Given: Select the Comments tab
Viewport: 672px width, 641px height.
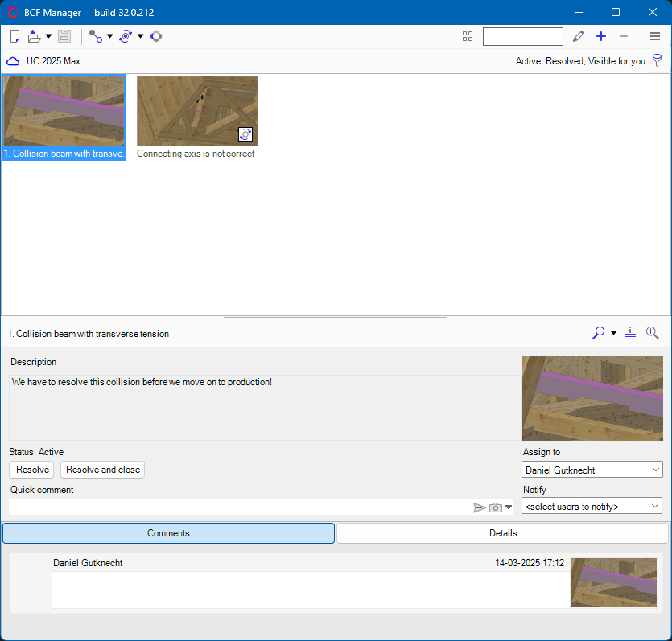Looking at the screenshot, I should [168, 533].
